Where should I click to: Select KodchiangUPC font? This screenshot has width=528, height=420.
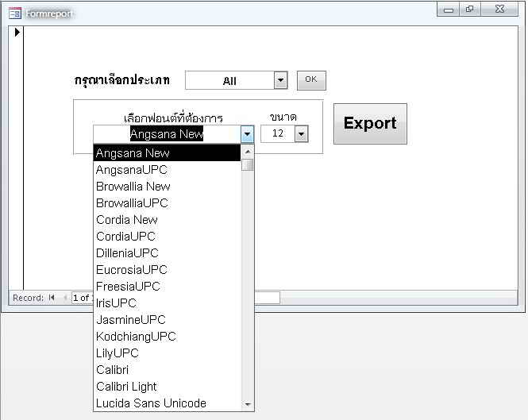click(167, 337)
